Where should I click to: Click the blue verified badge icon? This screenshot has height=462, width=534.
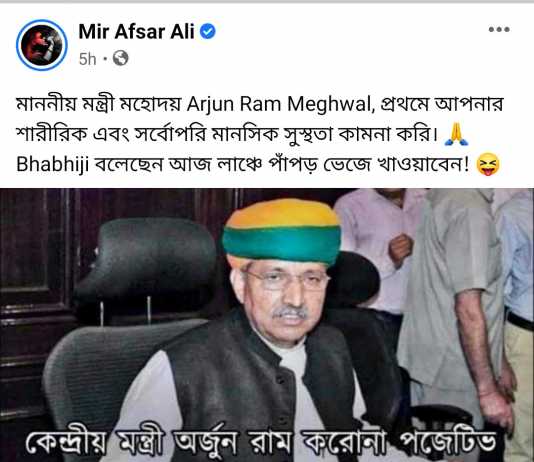click(x=207, y=32)
